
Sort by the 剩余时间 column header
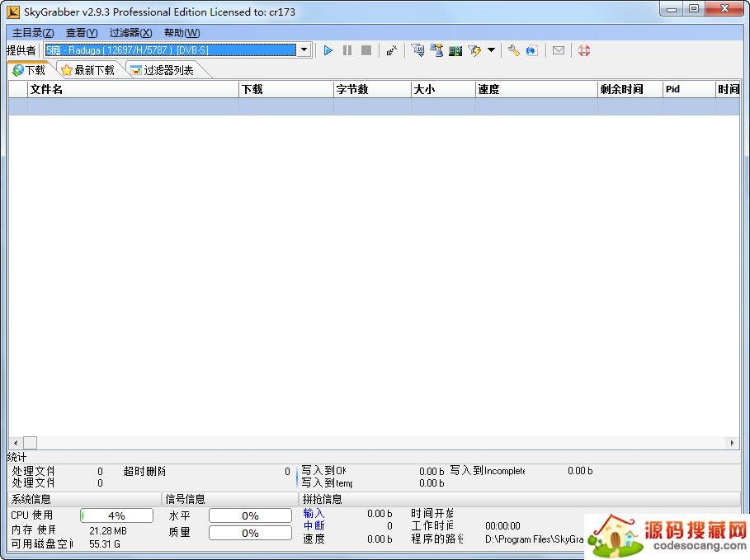point(630,89)
